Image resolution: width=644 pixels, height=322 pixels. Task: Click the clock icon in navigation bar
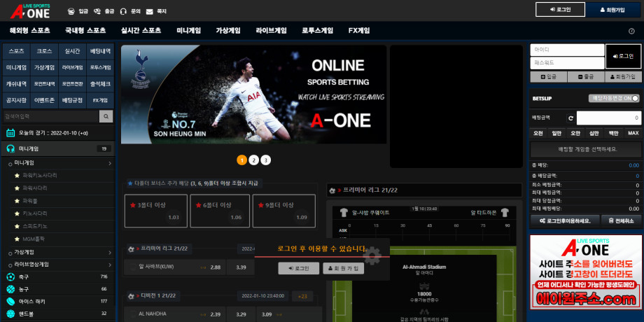tap(631, 31)
